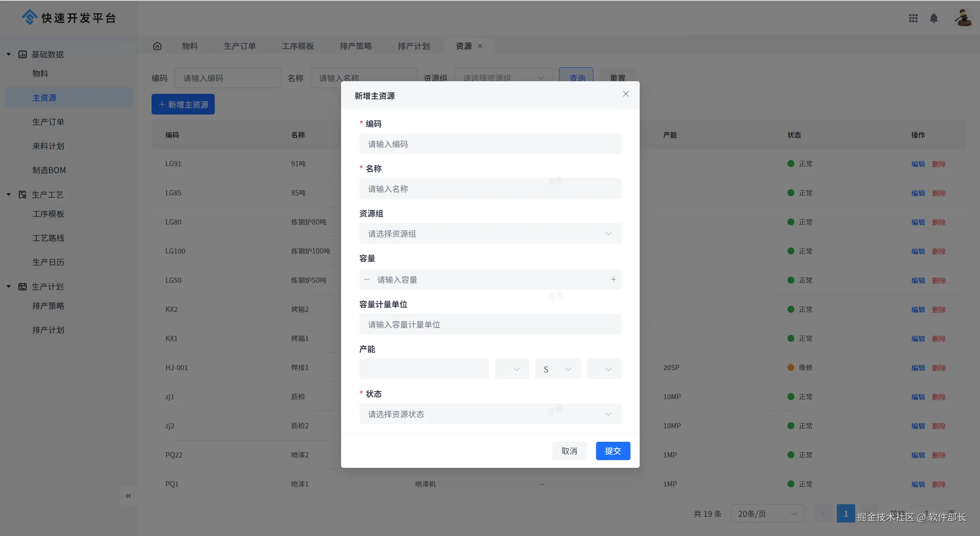The image size is (980, 536).
Task: Click the 请输入容量计量单位 input field
Action: (x=490, y=325)
